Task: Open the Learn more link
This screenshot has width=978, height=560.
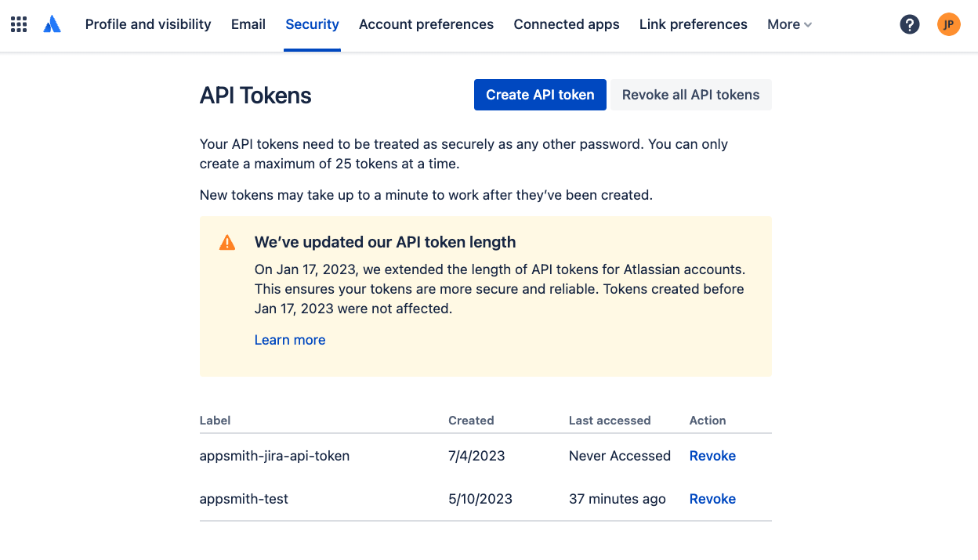Action: tap(290, 339)
